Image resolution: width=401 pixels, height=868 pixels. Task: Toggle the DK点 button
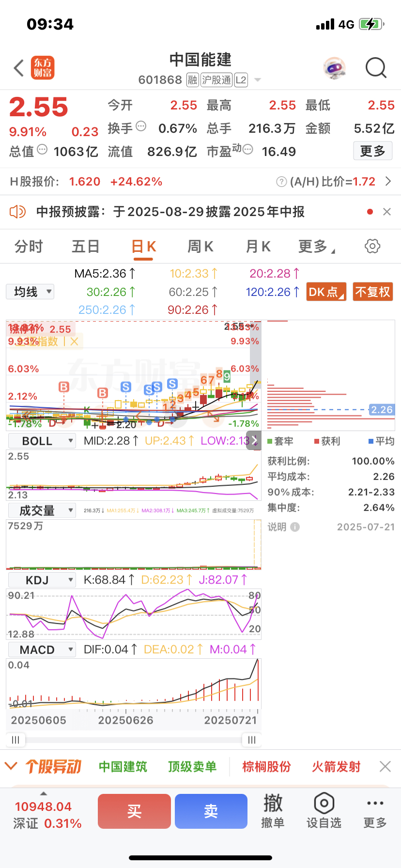[x=326, y=292]
